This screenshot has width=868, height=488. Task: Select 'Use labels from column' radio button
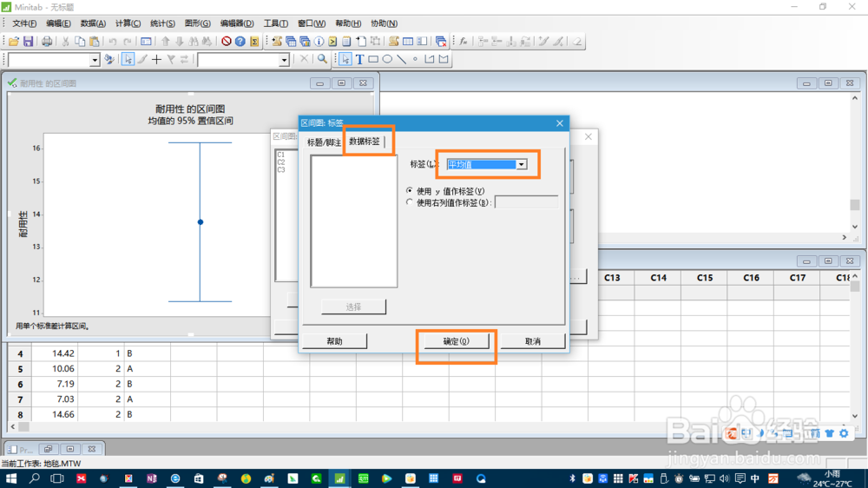pyautogui.click(x=410, y=202)
